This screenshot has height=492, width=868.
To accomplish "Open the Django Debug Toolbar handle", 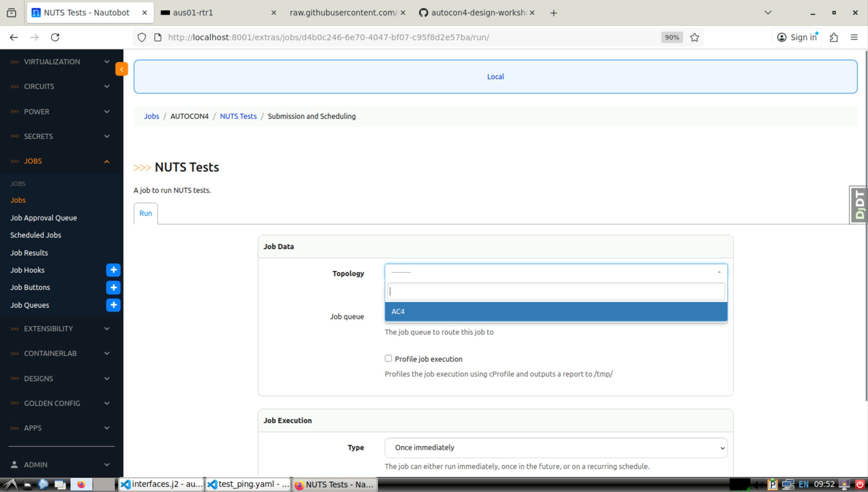I will [859, 205].
